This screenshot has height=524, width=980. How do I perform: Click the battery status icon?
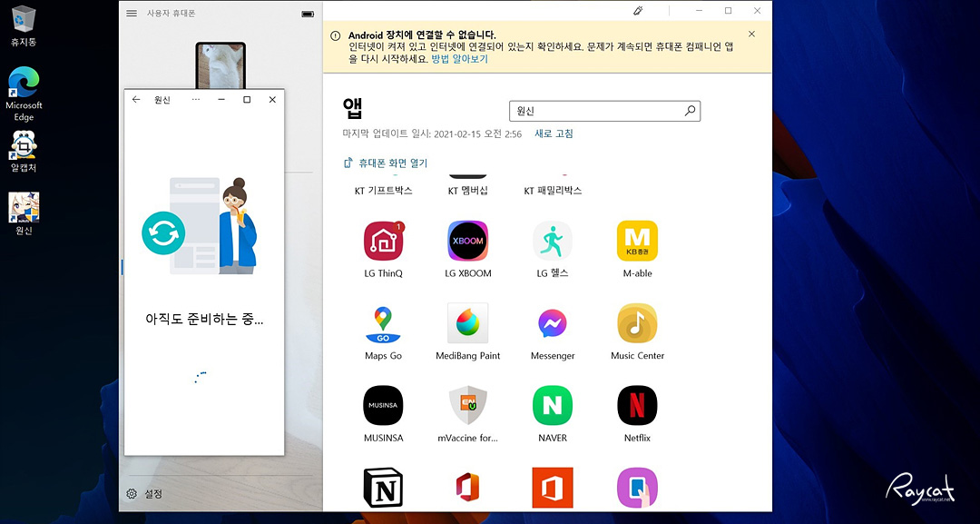[308, 14]
